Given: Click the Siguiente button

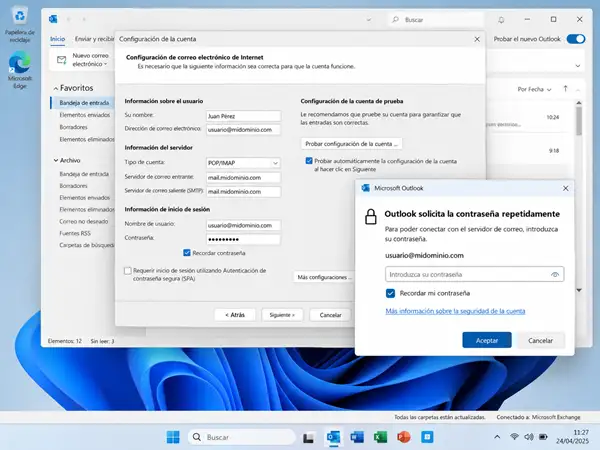Looking at the screenshot, I should coord(282,315).
